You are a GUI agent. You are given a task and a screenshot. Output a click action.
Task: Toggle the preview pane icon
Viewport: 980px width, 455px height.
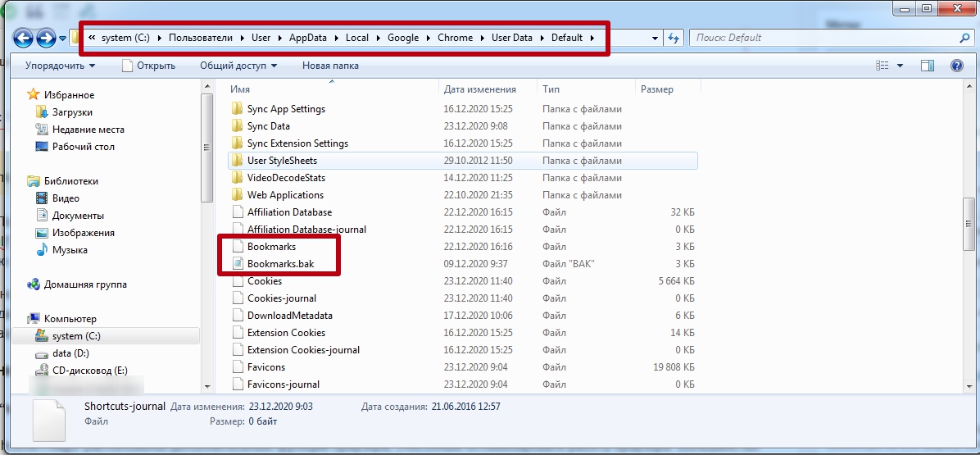(928, 66)
